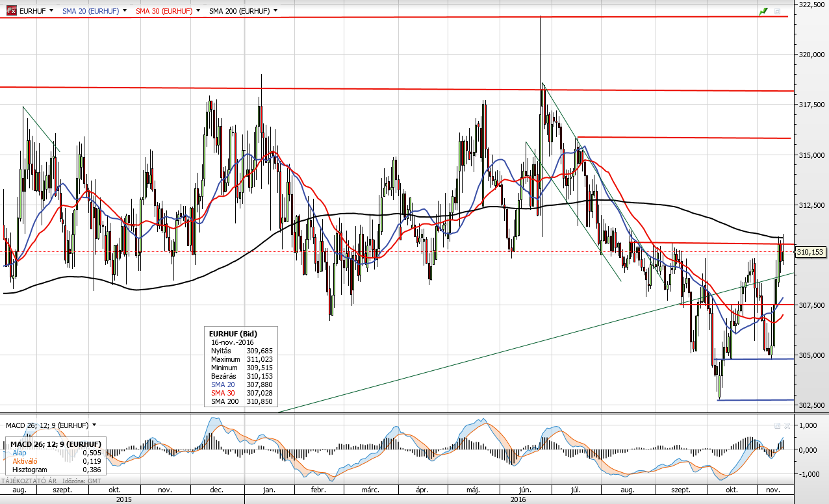Click the 2016 year label on time axis
The width and height of the screenshot is (829, 504).
pos(518,499)
